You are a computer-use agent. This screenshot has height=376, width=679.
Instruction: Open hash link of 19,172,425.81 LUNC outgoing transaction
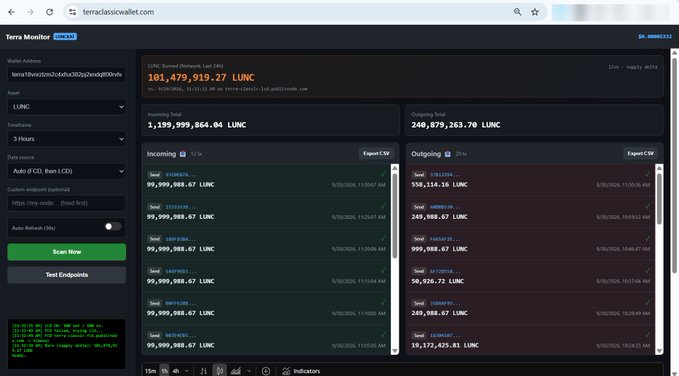tap(445, 335)
